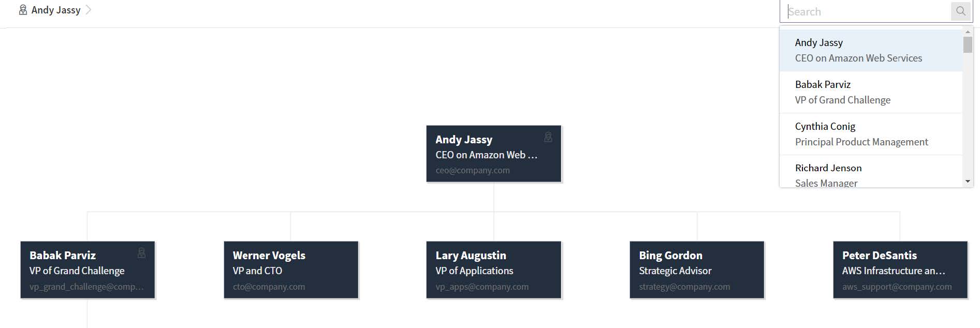Screen dimensions: 980x328
Task: Click the magnifier search button
Action: [960, 11]
